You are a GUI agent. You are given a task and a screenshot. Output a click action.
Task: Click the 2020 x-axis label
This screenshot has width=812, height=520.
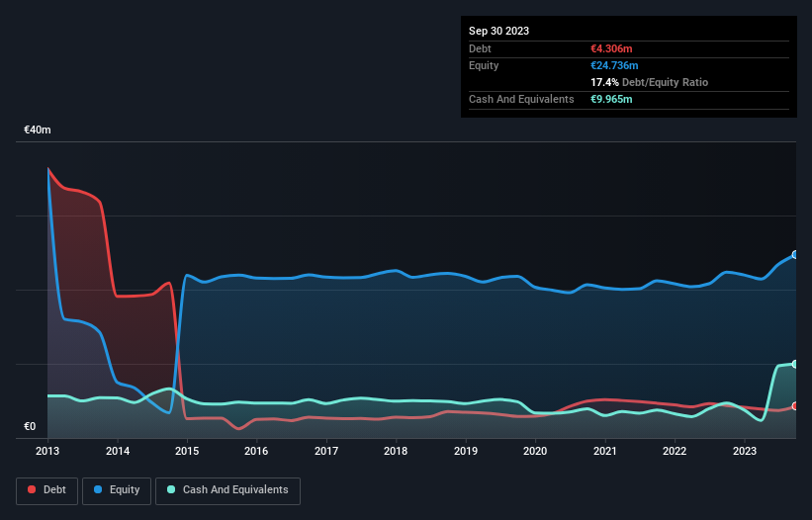coord(535,451)
